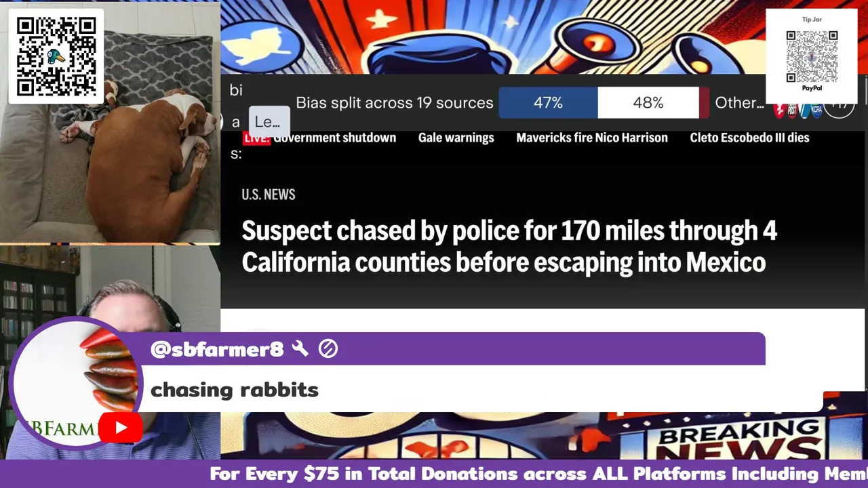This screenshot has width=868, height=488.
Task: Click the YouTube logo on chat overlay
Action: (121, 428)
